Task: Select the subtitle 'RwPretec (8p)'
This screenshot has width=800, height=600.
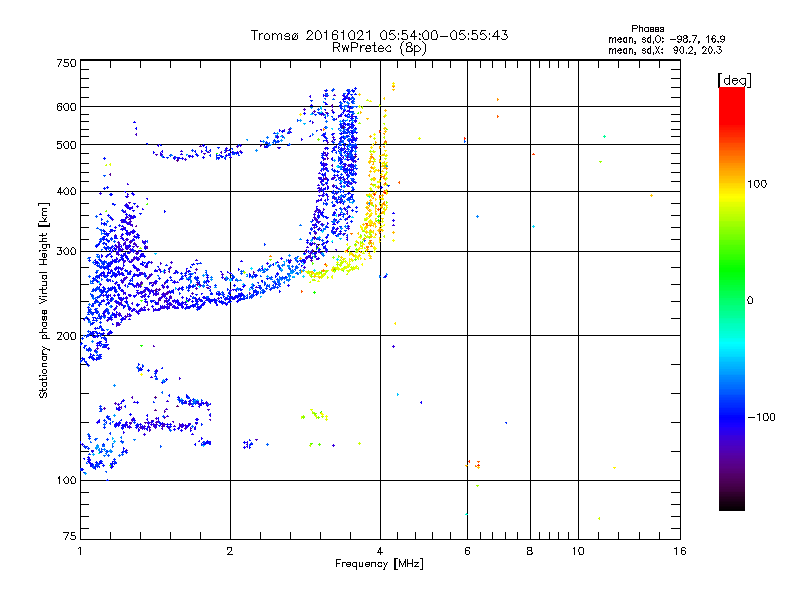Action: pos(379,48)
